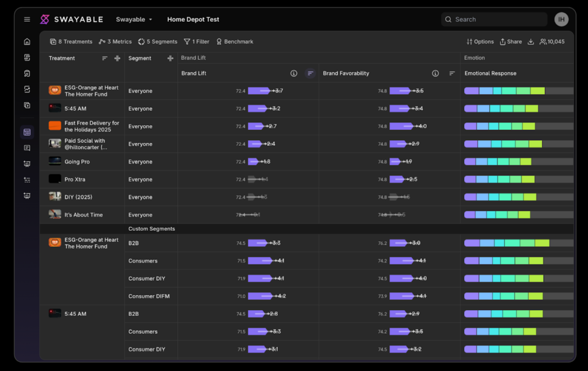The width and height of the screenshot is (588, 371).
Task: Expand the Swayable workspace dropdown
Action: pyautogui.click(x=134, y=20)
